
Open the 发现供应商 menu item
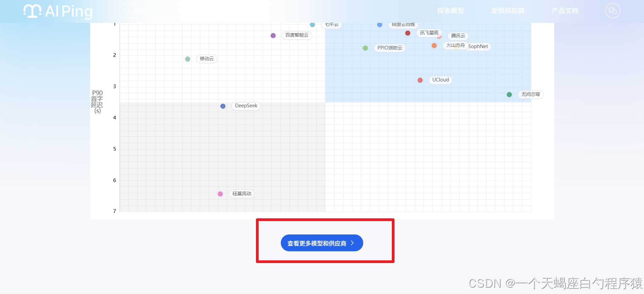coord(507,11)
